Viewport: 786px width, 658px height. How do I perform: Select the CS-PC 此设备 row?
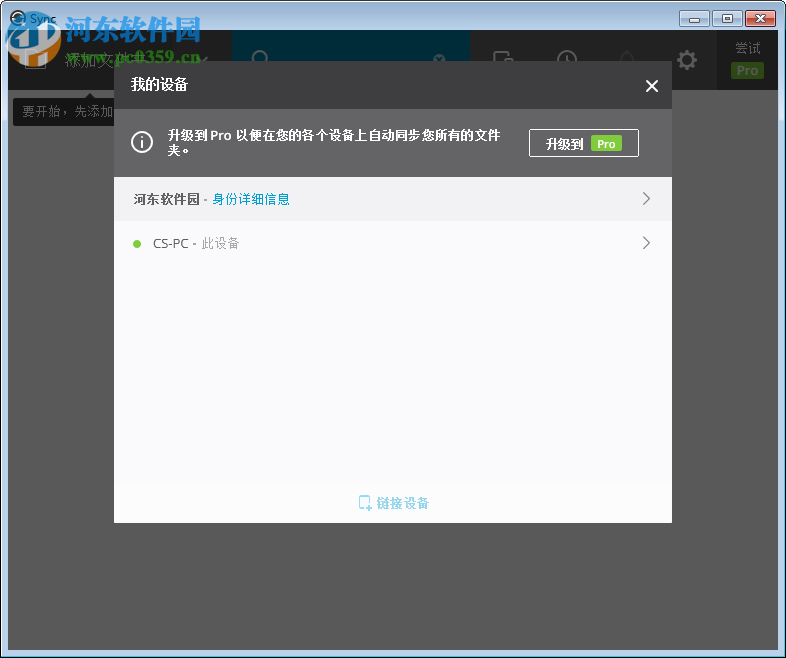tap(393, 243)
